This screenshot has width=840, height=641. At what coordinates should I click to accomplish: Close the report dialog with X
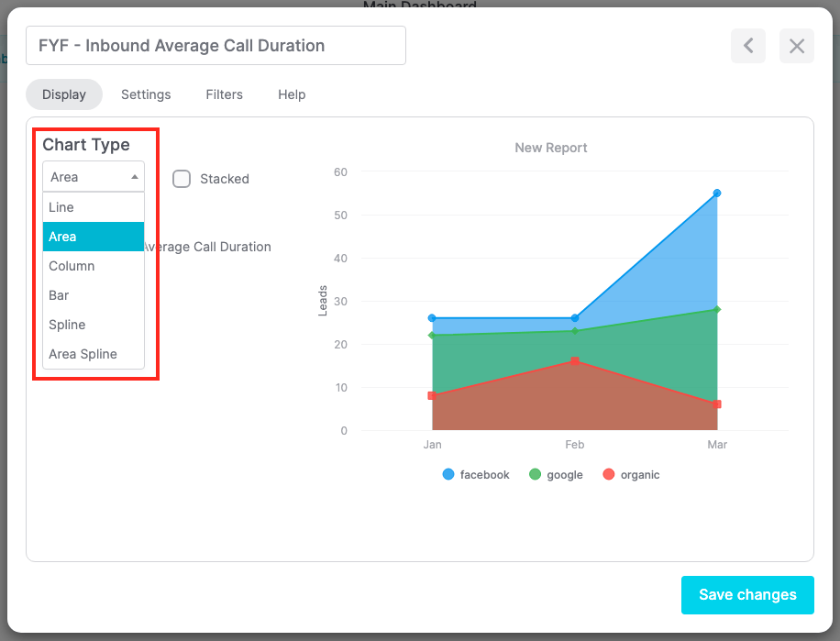pyautogui.click(x=797, y=46)
